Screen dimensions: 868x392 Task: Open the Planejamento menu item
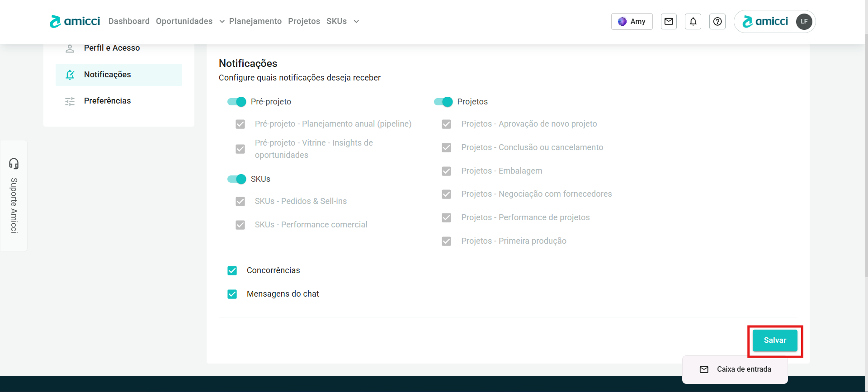point(255,21)
